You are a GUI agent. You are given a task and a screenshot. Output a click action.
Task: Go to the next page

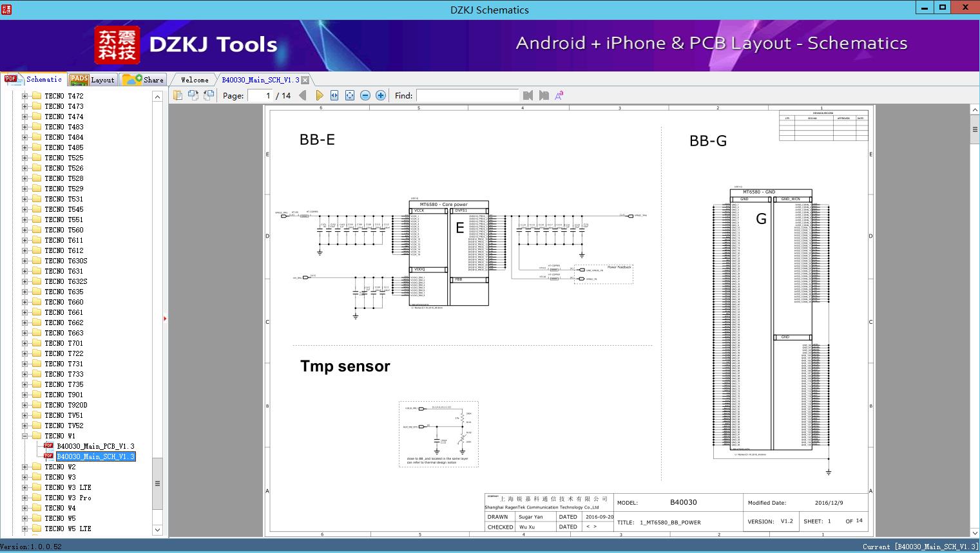[x=319, y=95]
